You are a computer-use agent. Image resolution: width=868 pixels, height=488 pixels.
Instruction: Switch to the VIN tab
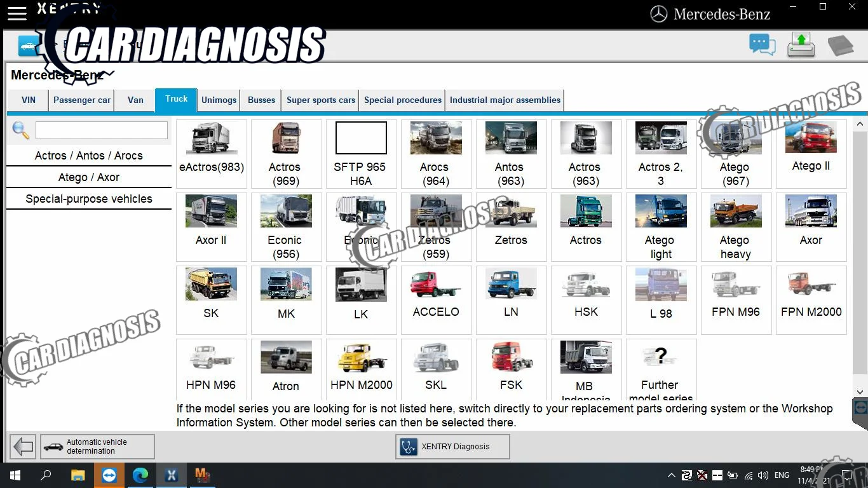[29, 100]
